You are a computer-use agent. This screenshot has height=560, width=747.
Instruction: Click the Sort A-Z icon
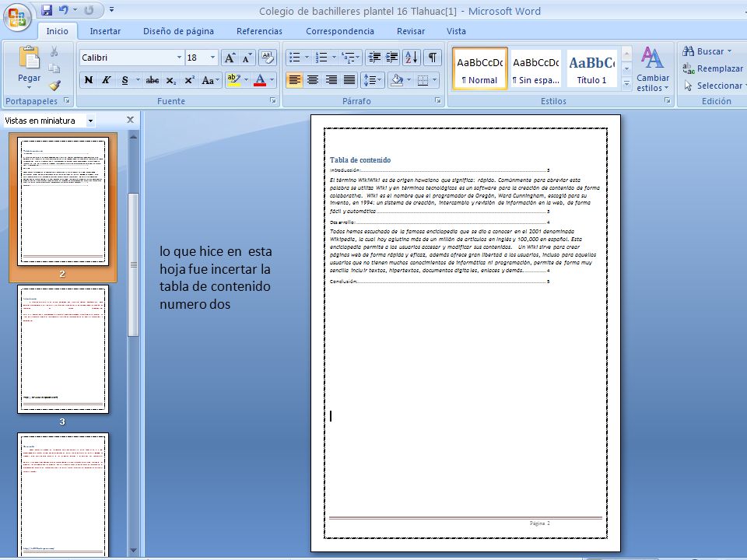[x=411, y=58]
